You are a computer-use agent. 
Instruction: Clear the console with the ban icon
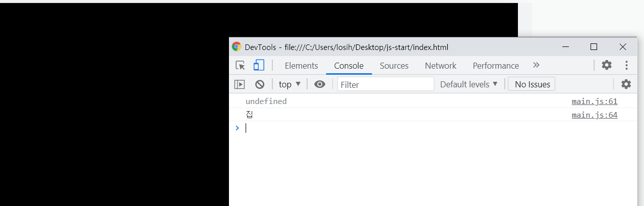click(260, 84)
